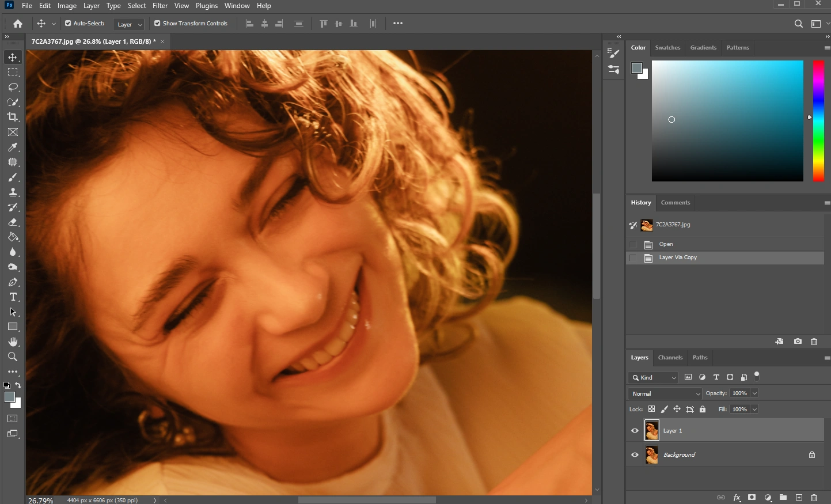Switch to the Channels tab
This screenshot has height=504, width=831.
pos(670,358)
